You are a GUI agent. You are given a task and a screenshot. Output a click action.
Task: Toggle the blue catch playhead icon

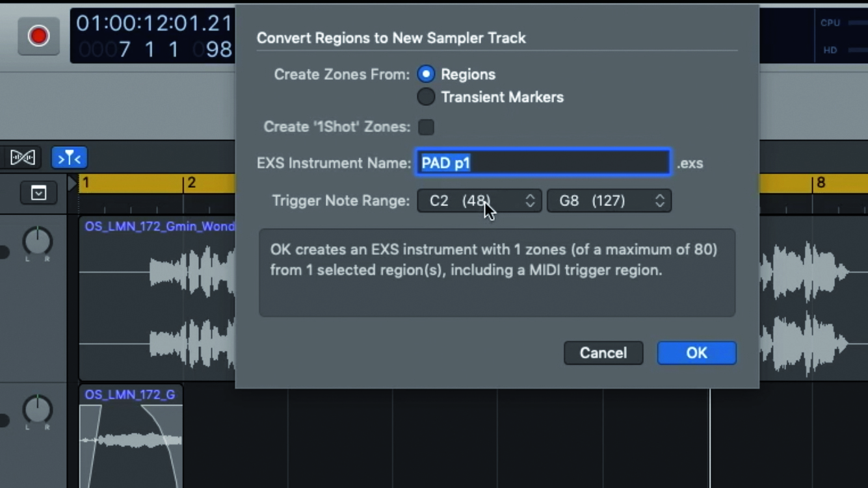click(69, 157)
